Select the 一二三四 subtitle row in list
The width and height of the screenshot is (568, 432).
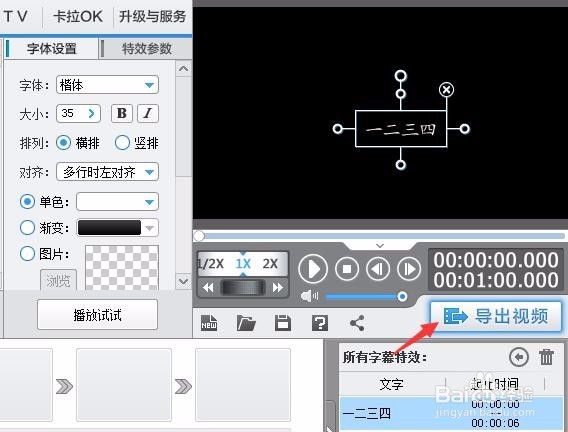coord(451,413)
